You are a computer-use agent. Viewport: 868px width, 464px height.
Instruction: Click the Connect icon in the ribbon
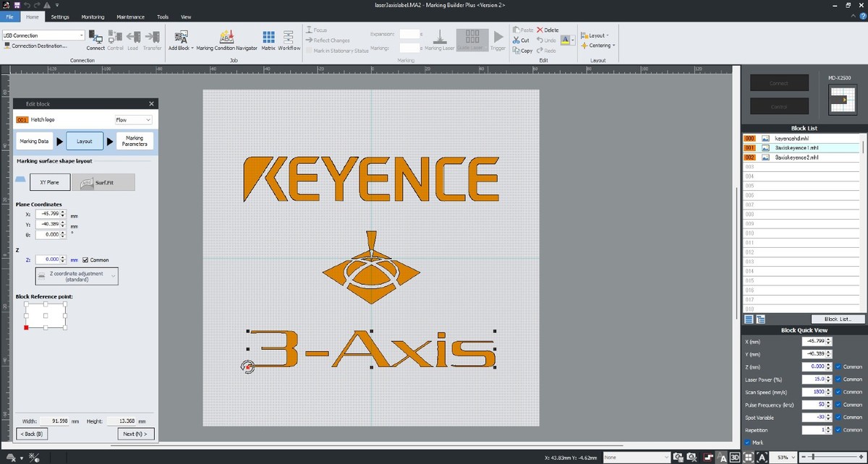click(95, 38)
